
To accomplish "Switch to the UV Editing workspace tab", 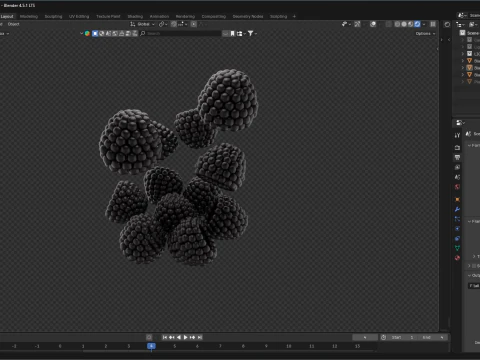I will click(79, 16).
